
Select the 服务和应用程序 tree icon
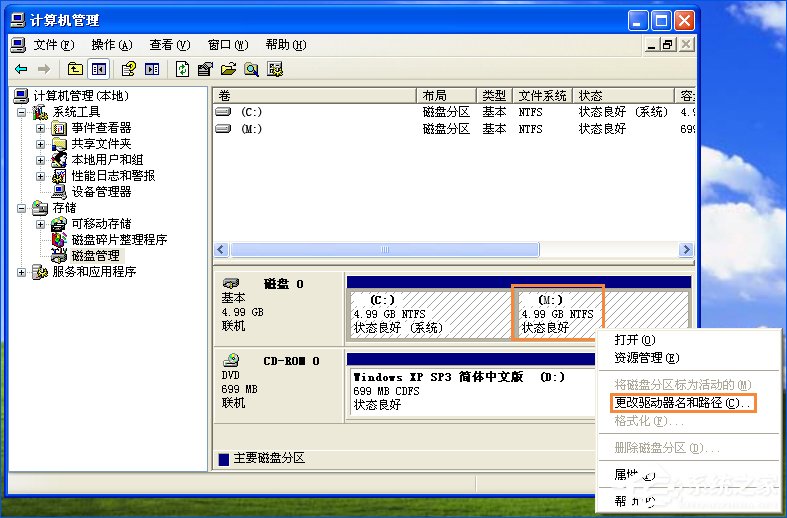point(40,272)
